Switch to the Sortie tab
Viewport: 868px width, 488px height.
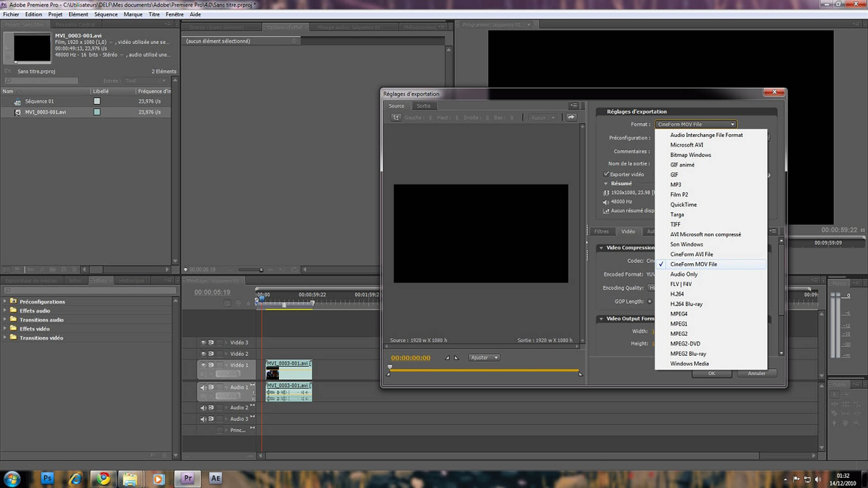424,106
